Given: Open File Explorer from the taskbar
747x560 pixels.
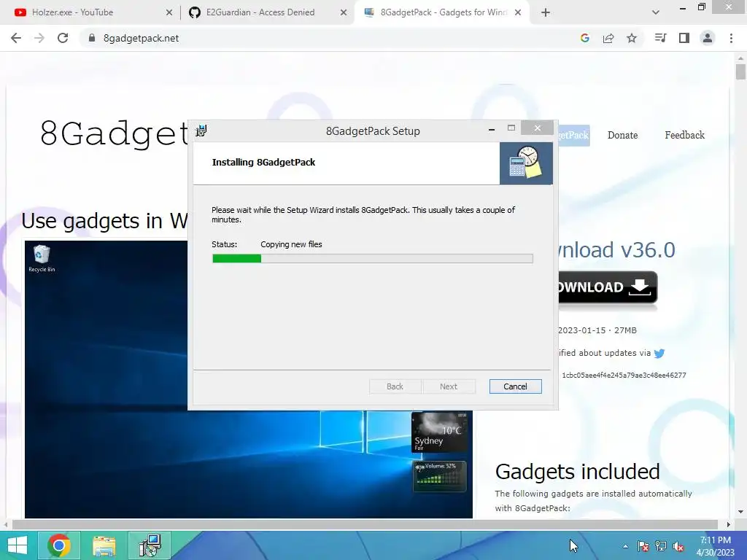Looking at the screenshot, I should (104, 545).
